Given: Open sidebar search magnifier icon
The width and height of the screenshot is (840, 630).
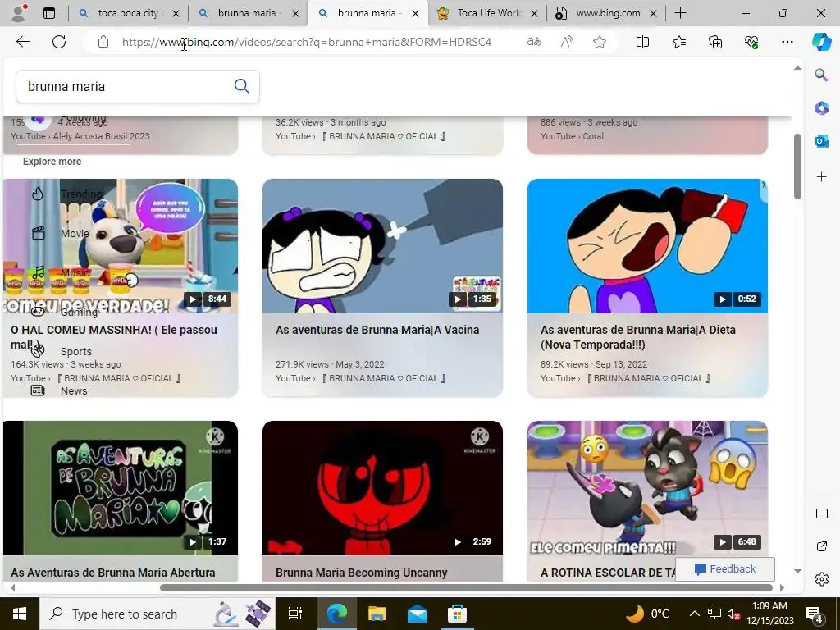Looking at the screenshot, I should point(821,75).
